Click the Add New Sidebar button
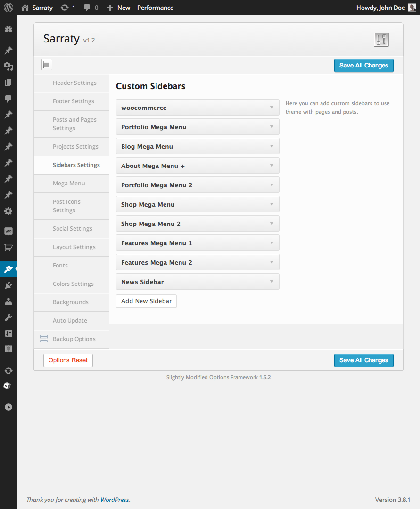The height and width of the screenshot is (509, 420). click(x=146, y=301)
